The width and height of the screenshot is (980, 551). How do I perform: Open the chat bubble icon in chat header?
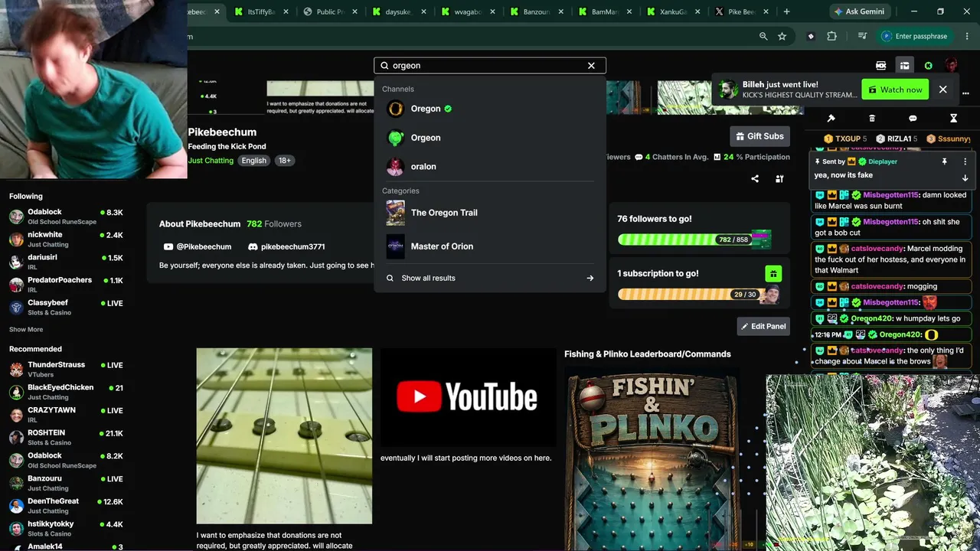click(913, 119)
